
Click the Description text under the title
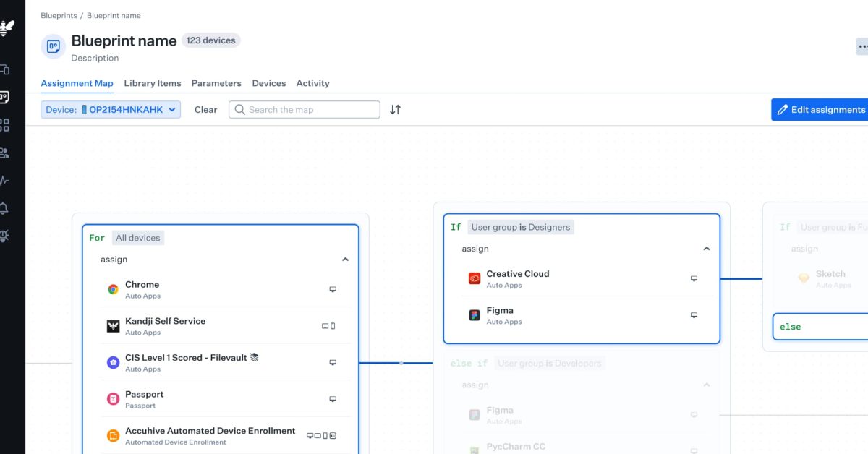pyautogui.click(x=95, y=58)
